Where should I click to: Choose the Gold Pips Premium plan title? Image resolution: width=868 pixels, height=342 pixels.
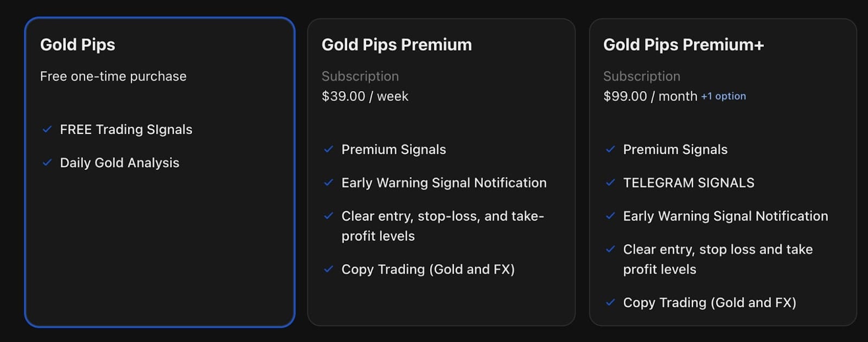(x=397, y=45)
